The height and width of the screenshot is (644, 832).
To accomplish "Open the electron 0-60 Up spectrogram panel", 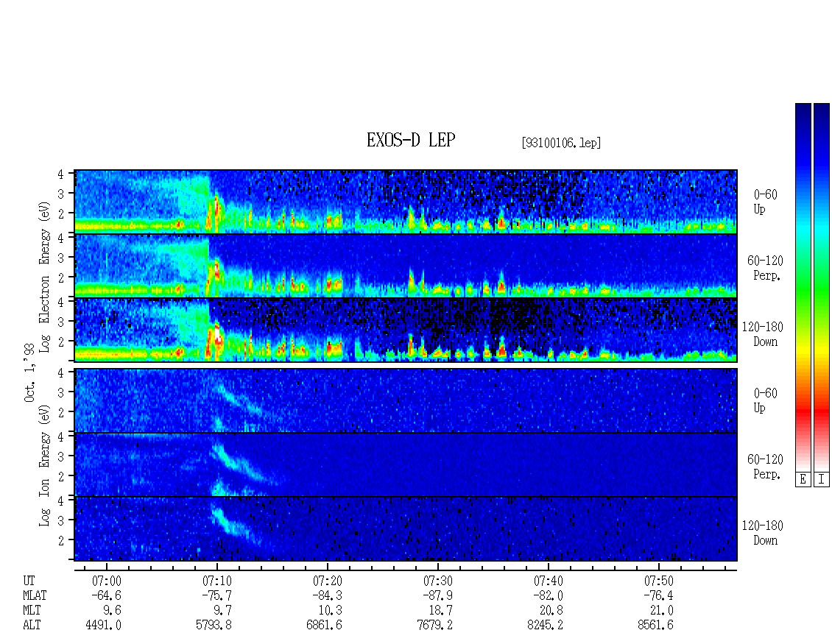I will 406,202.
